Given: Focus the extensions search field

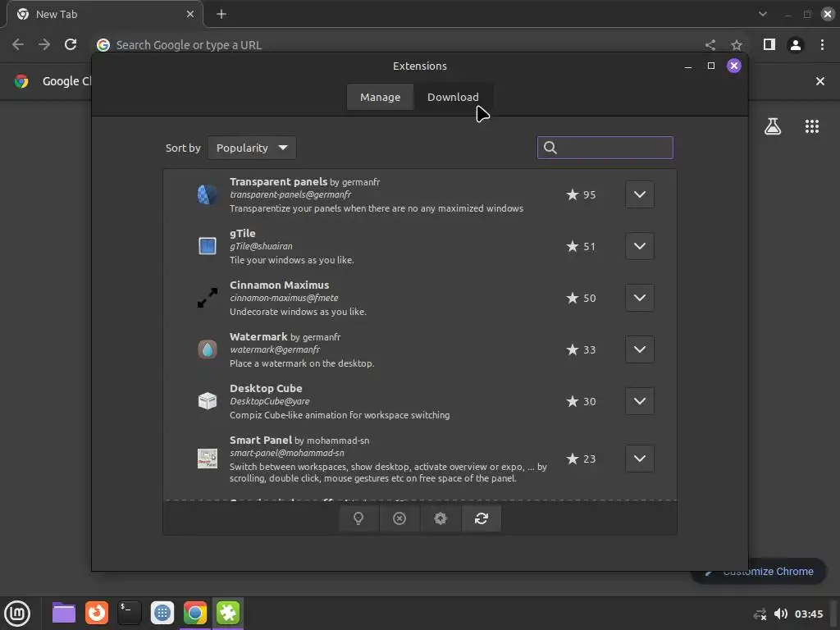Looking at the screenshot, I should tap(605, 148).
